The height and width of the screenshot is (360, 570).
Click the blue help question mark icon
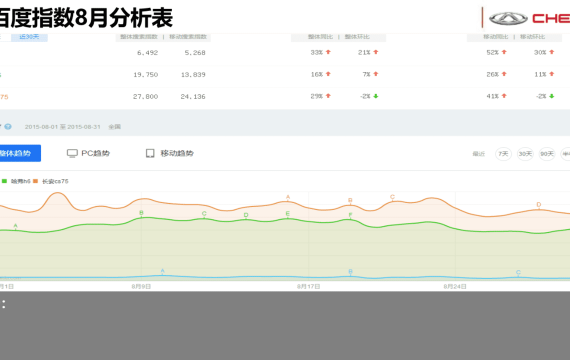point(8,127)
